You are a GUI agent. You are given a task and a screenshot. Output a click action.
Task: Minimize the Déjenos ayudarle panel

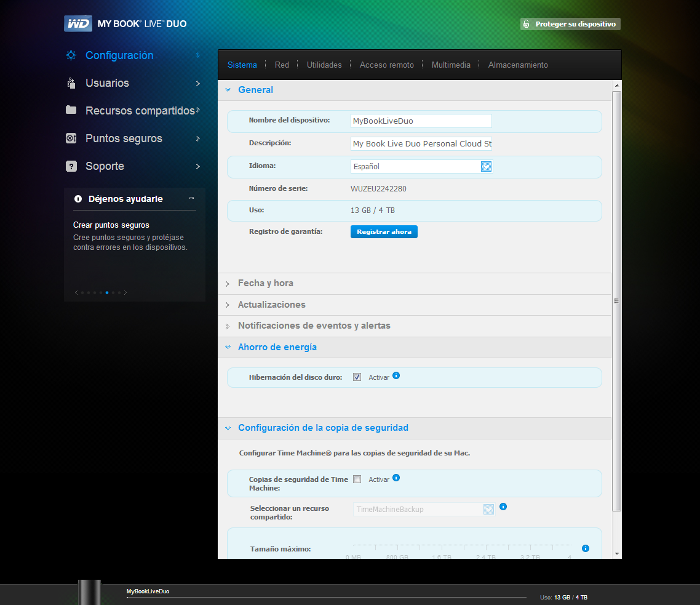pos(191,198)
